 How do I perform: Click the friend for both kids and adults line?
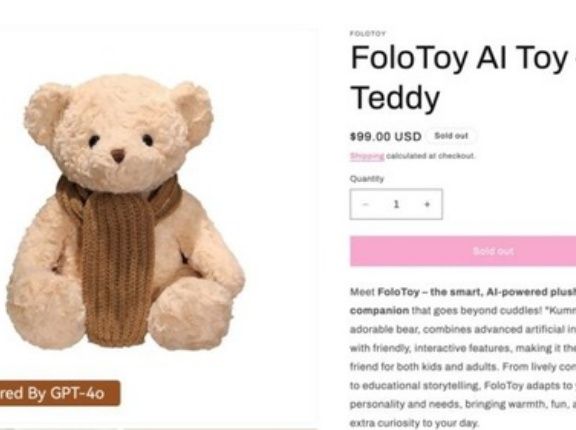click(463, 367)
